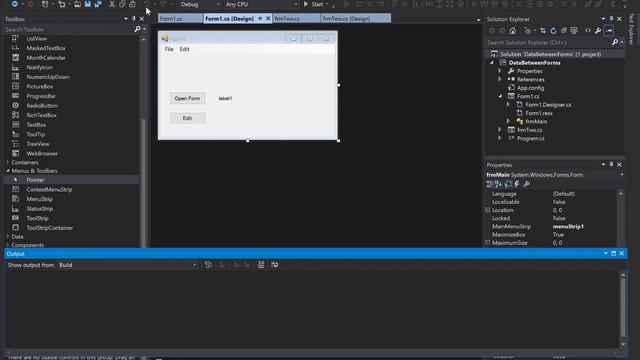Toggle Show All Files in Solution Explorer

[x=574, y=31]
